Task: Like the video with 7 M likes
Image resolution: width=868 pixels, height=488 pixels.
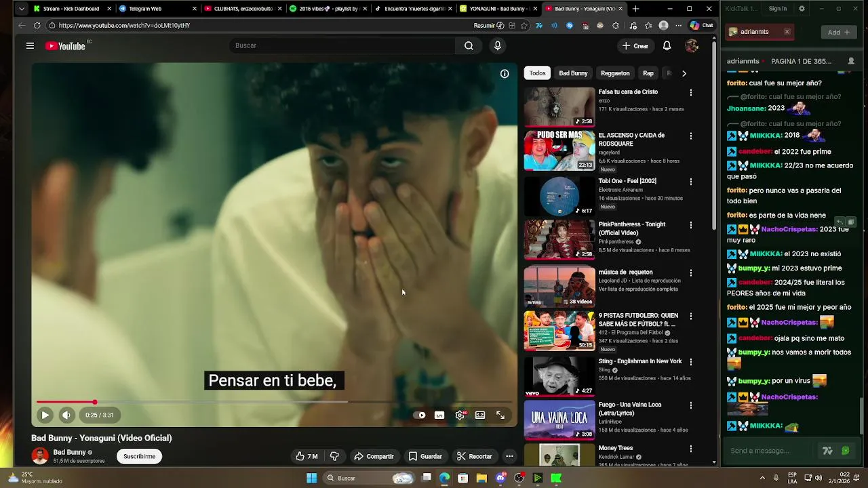Action: pos(307,456)
